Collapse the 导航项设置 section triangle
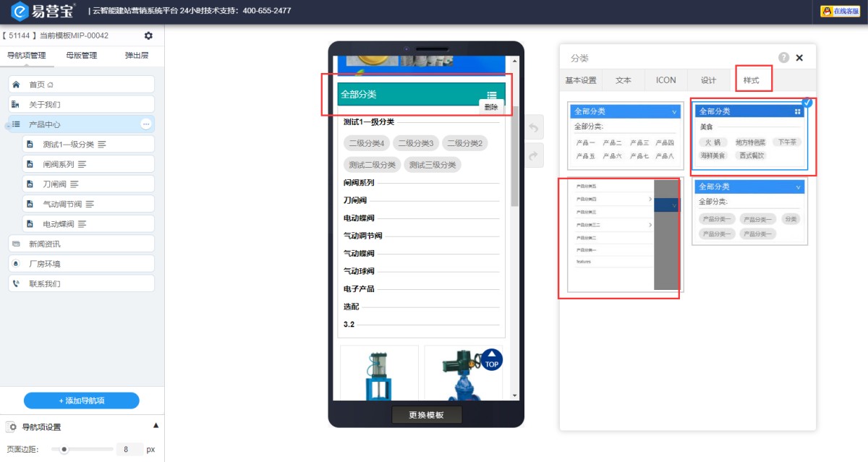This screenshot has width=868, height=462. pos(156,426)
